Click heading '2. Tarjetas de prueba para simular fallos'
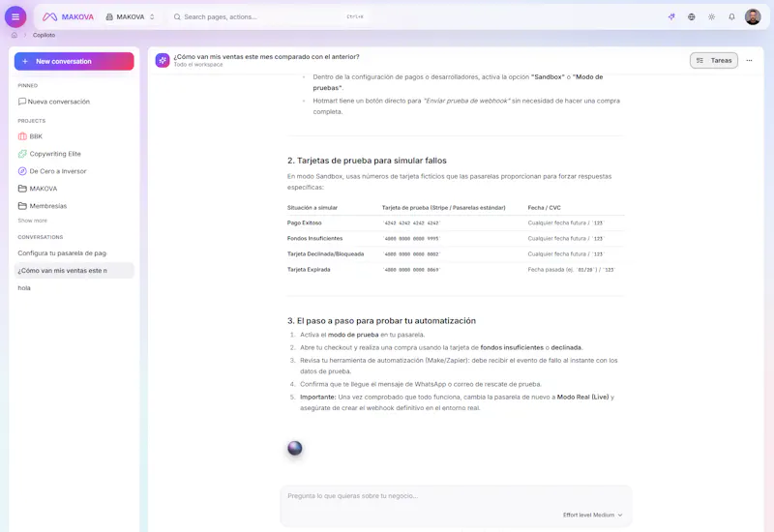The image size is (774, 532). (367, 161)
